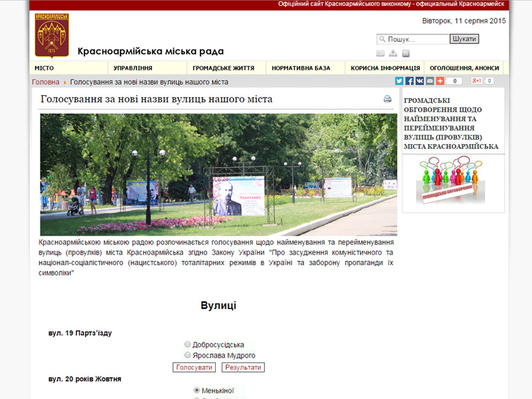Viewport: 532px width, 399px height.
Task: Share the page on Facebook
Action: point(409,81)
